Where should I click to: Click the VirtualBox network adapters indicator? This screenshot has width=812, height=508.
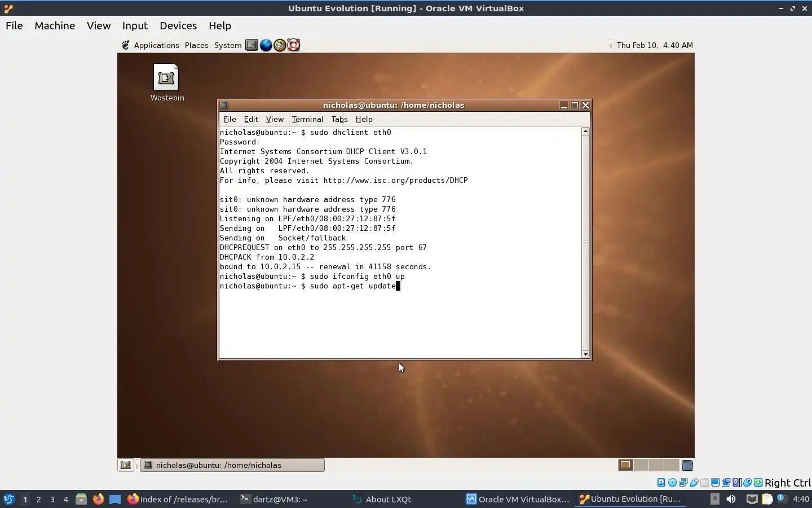[x=683, y=483]
